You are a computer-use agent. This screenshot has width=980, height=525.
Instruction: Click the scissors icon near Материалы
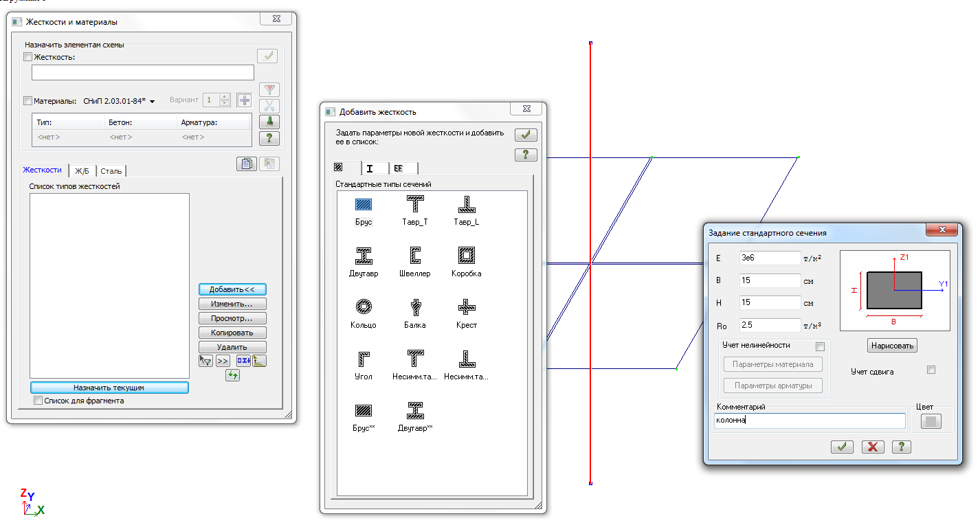point(269,106)
